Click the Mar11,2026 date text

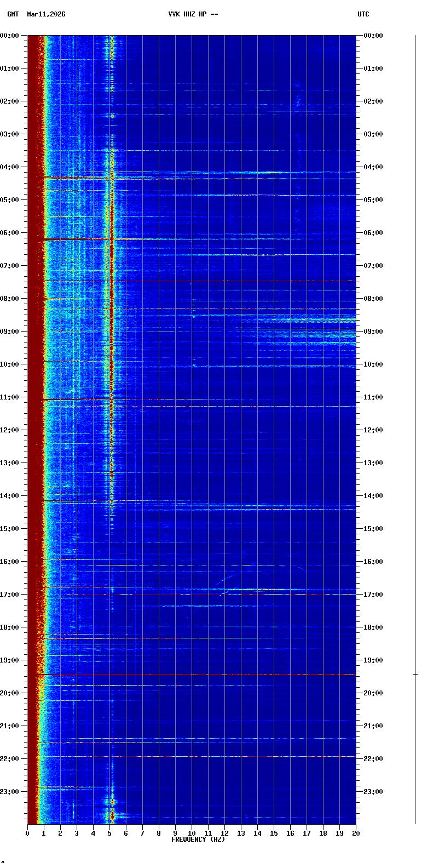46,14
